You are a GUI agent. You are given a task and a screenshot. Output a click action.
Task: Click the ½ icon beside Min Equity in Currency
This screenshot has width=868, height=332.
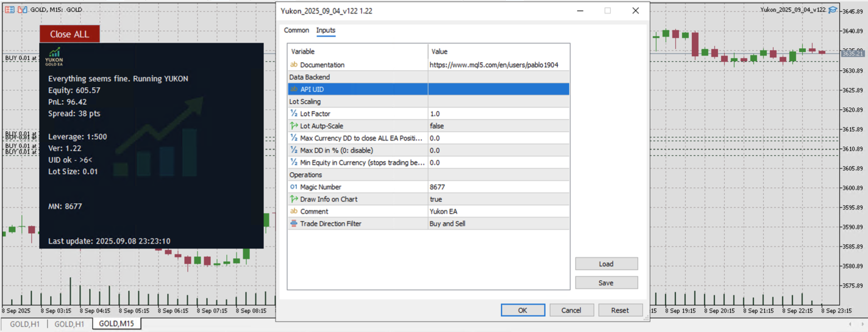[294, 162]
